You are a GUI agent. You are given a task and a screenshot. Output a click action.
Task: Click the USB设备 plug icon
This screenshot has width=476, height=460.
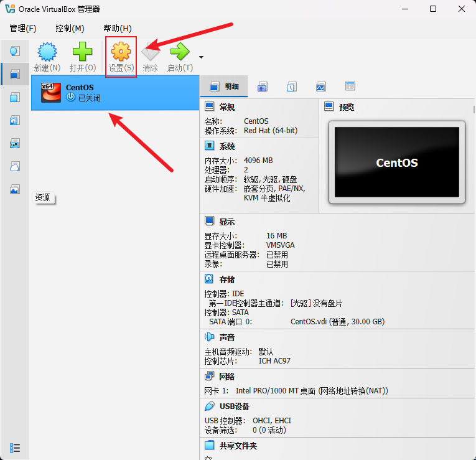(210, 406)
